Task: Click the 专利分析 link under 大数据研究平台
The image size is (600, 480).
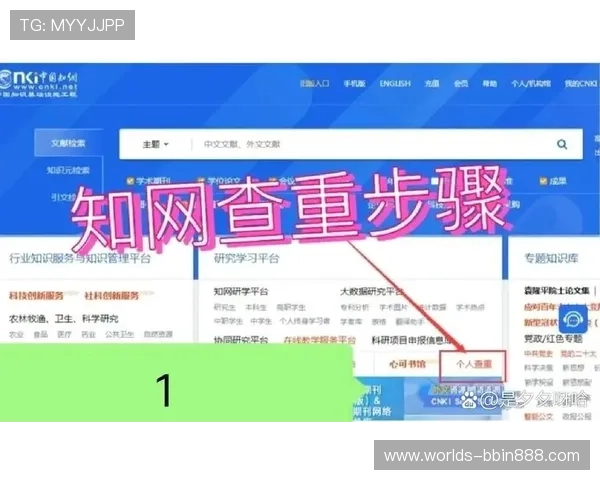Action: click(355, 307)
